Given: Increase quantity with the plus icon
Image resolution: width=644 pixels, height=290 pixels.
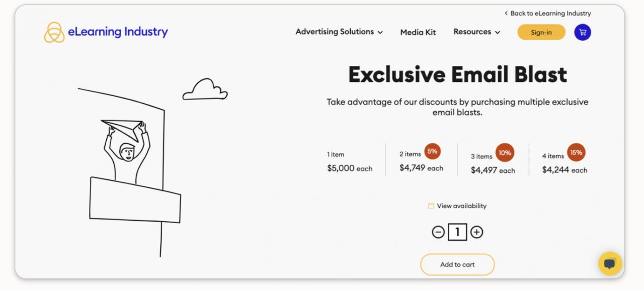Looking at the screenshot, I should pos(476,232).
